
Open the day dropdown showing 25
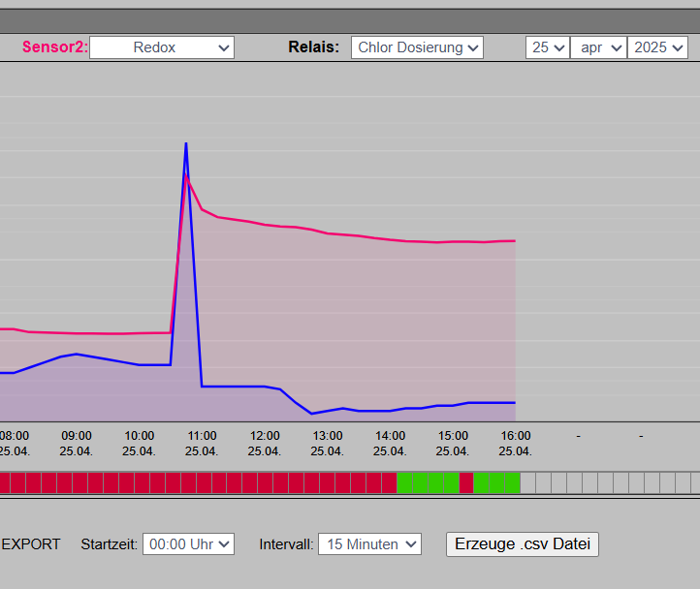click(548, 47)
